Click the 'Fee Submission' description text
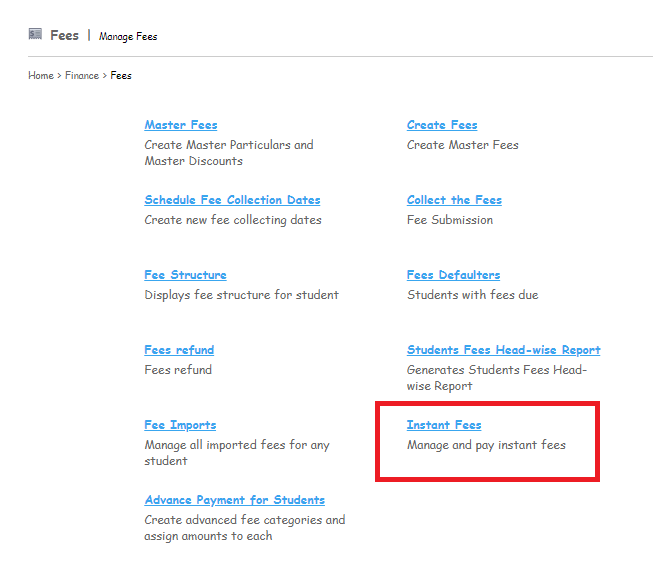The width and height of the screenshot is (653, 561). (x=450, y=220)
